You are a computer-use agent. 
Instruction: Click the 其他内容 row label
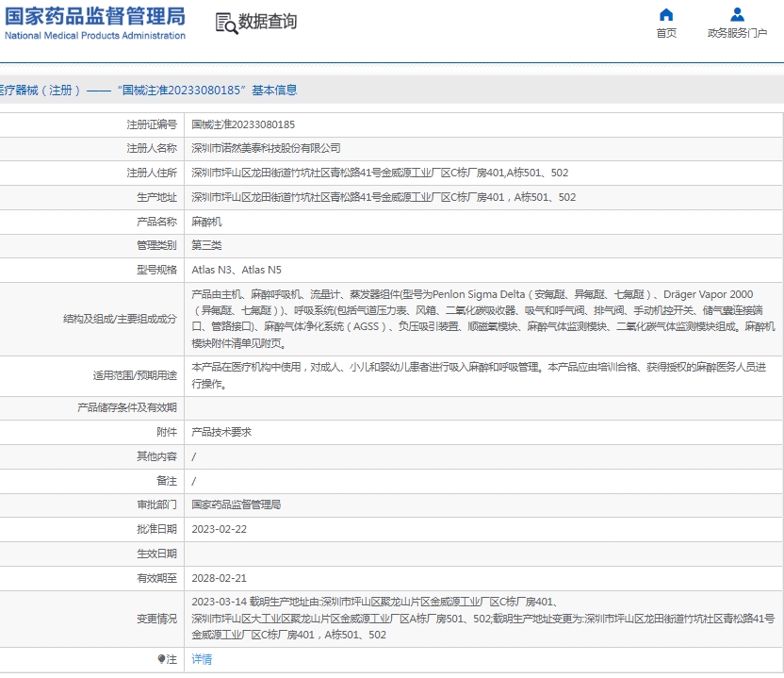click(156, 456)
